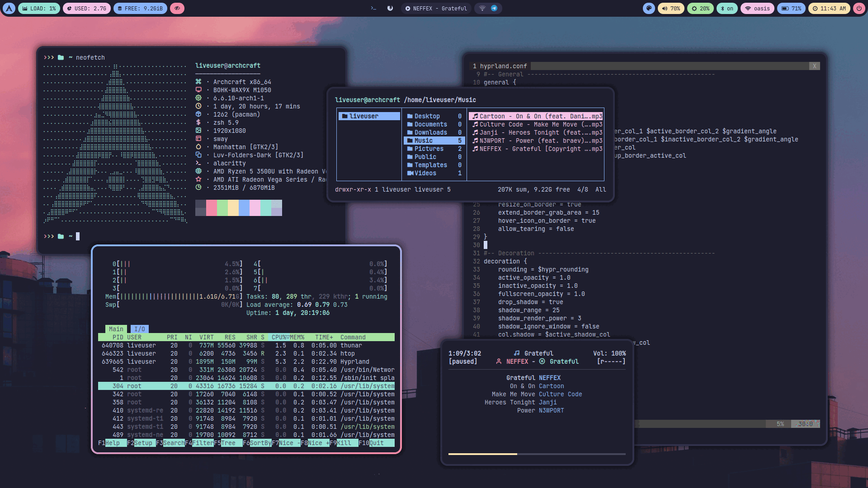This screenshot has height=488, width=868.
Task: Click the pink eye icon module
Action: point(177,9)
